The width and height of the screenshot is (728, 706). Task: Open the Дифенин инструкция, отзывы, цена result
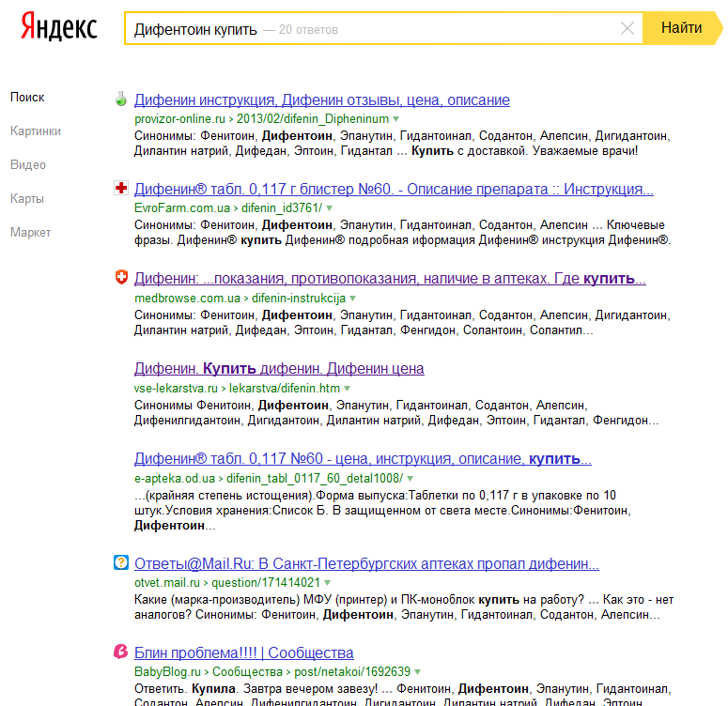point(322,100)
